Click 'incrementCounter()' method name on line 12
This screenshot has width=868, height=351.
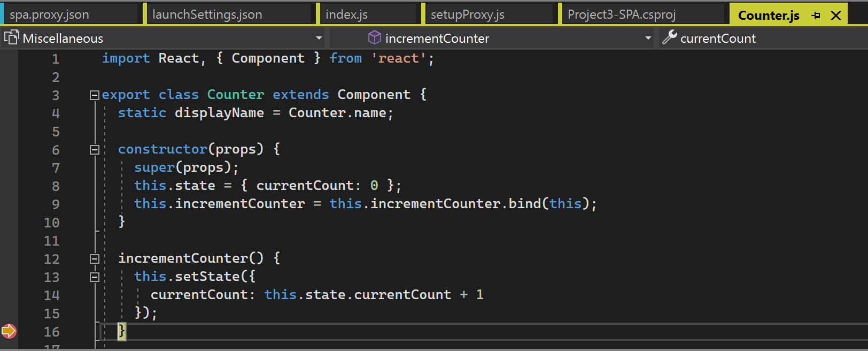click(191, 258)
